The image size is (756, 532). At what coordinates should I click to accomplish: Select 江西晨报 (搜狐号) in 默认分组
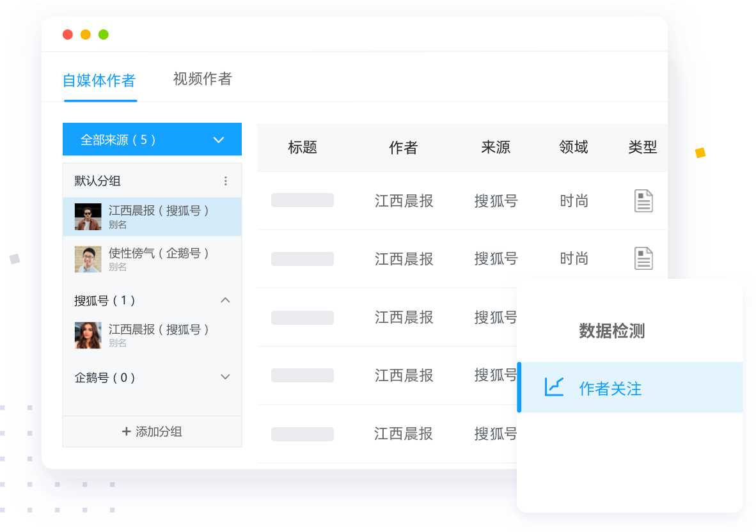159,211
